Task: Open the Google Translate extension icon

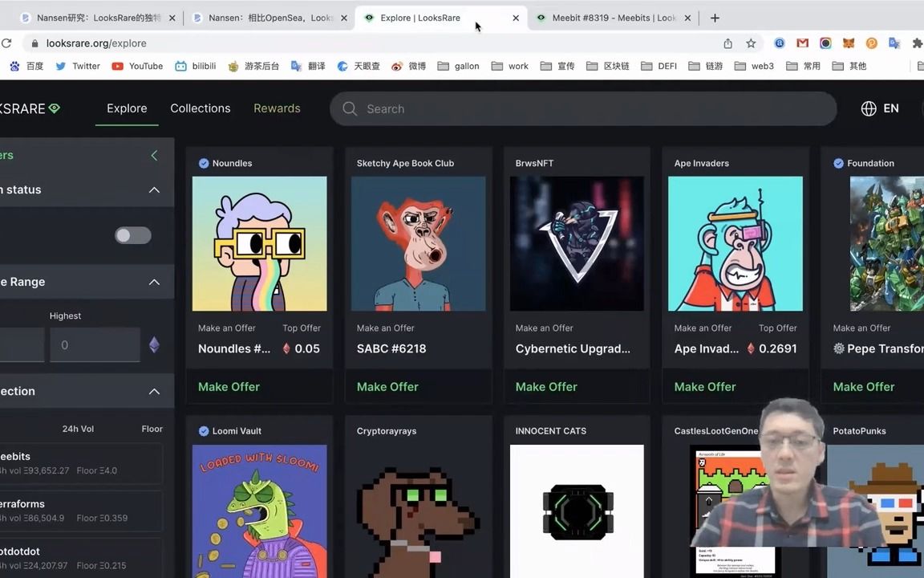Action: [894, 43]
